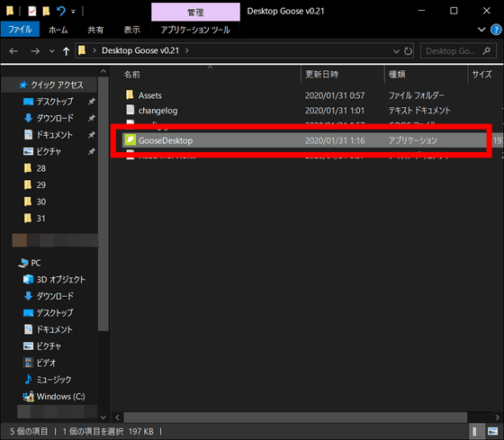The height and width of the screenshot is (440, 504).
Task: Click the search magnifier icon
Action: (x=487, y=50)
